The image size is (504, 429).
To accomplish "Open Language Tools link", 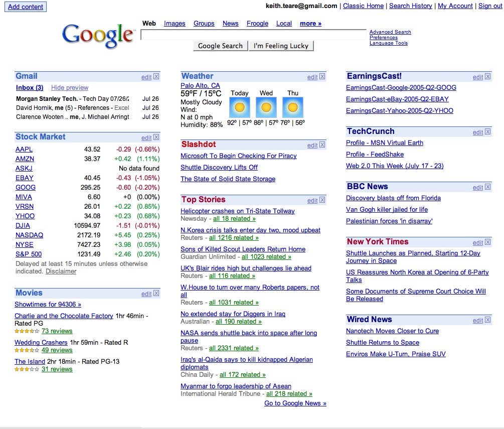I will tap(389, 43).
